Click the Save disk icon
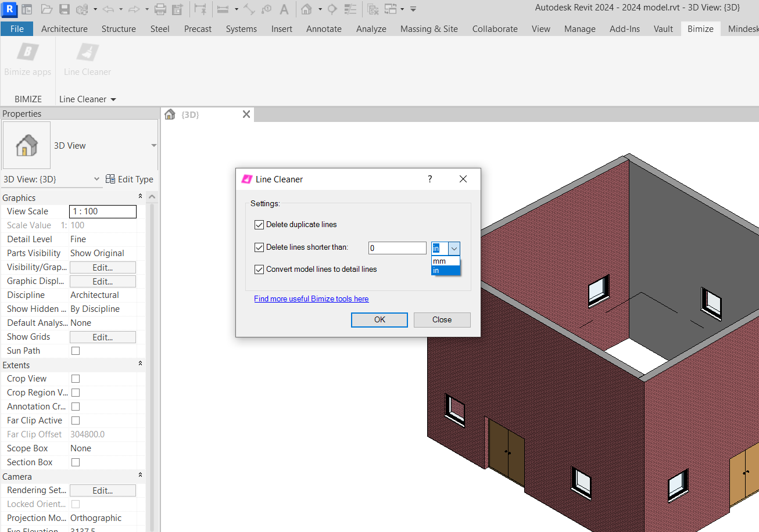The image size is (759, 532). click(65, 9)
